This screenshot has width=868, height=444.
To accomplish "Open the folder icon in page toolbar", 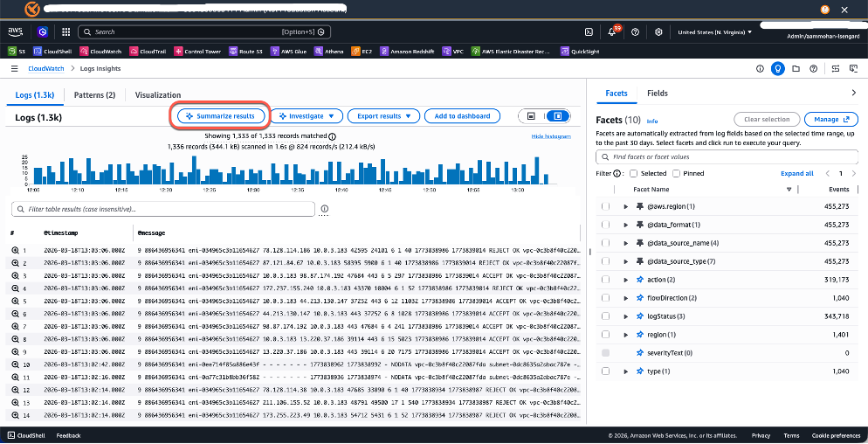I will (796, 69).
